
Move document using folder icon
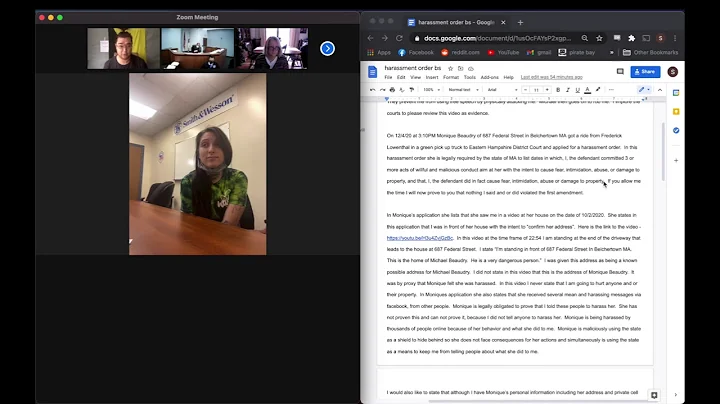[x=461, y=68]
